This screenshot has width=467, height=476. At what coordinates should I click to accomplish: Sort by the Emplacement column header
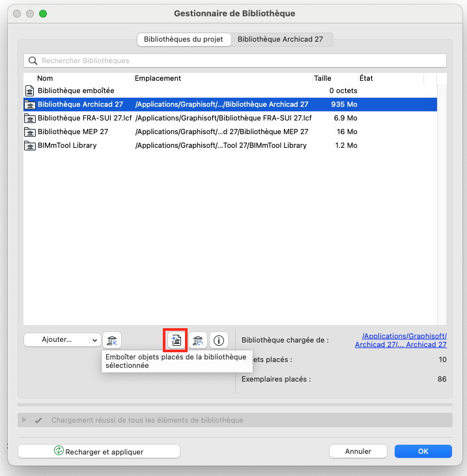(x=158, y=78)
